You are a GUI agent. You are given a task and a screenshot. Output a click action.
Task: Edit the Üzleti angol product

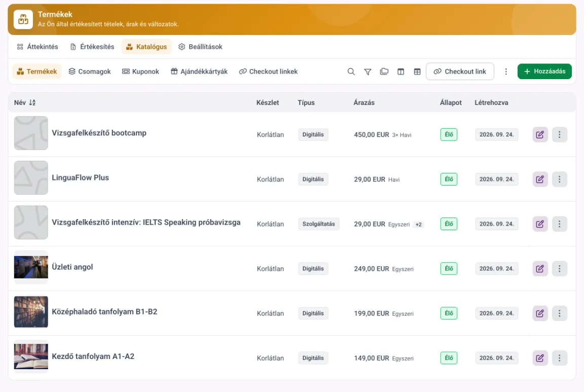tap(540, 269)
